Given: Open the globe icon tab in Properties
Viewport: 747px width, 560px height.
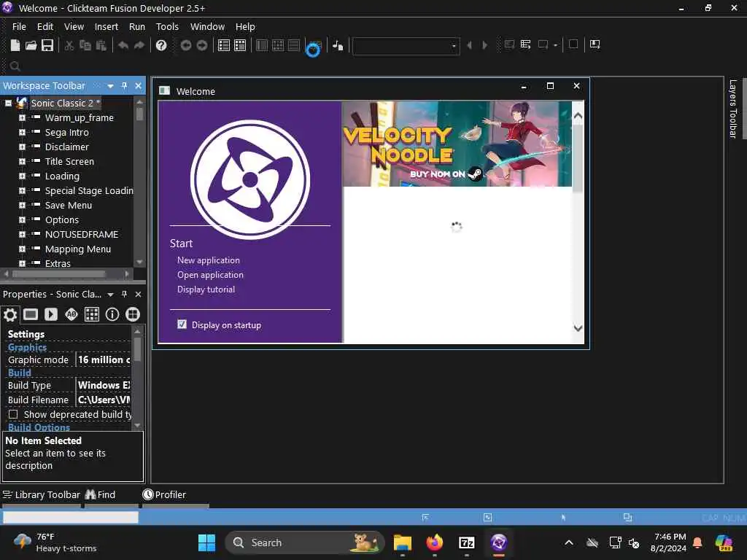Looking at the screenshot, I should point(133,314).
